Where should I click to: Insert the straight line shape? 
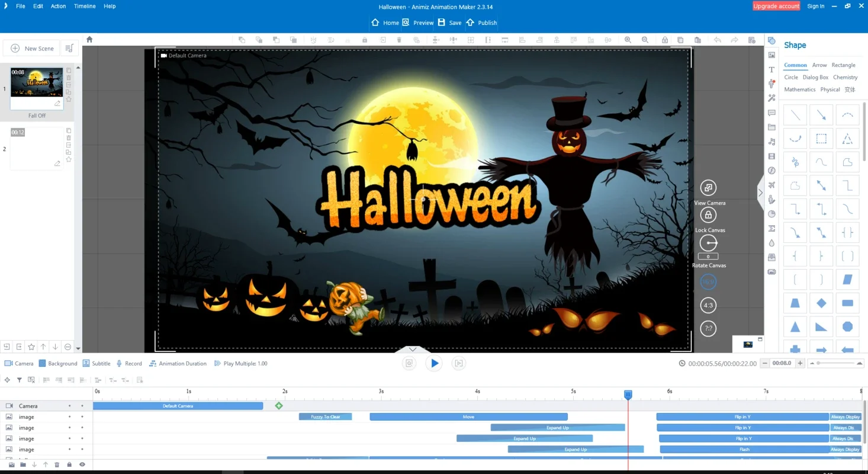(795, 115)
